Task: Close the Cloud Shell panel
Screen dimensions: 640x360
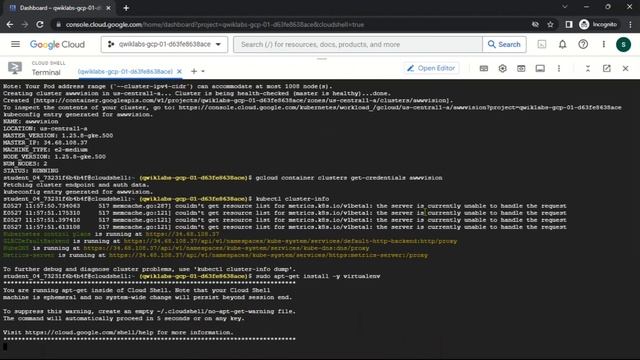Action: click(x=625, y=69)
